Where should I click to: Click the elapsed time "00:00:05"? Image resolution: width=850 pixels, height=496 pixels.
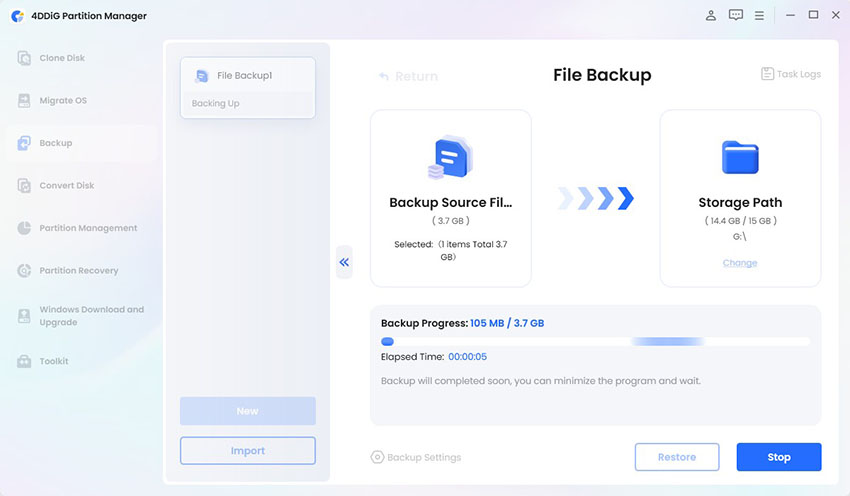click(x=467, y=357)
